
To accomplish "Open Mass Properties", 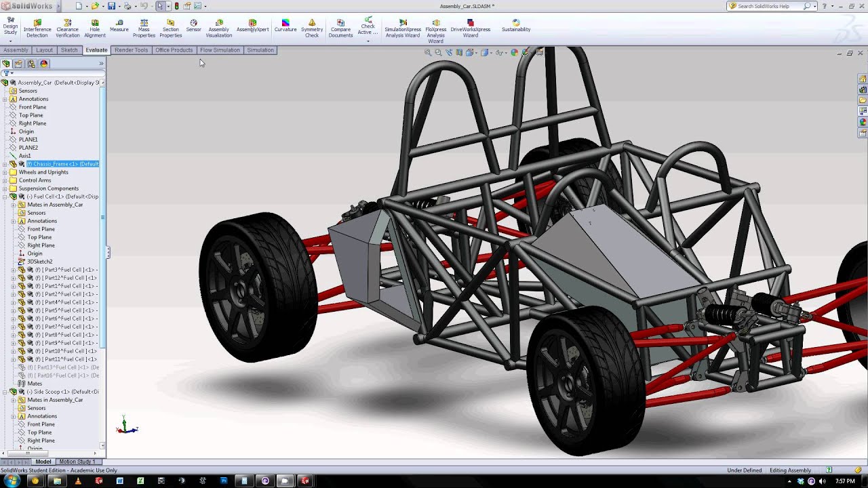I will coord(144,28).
